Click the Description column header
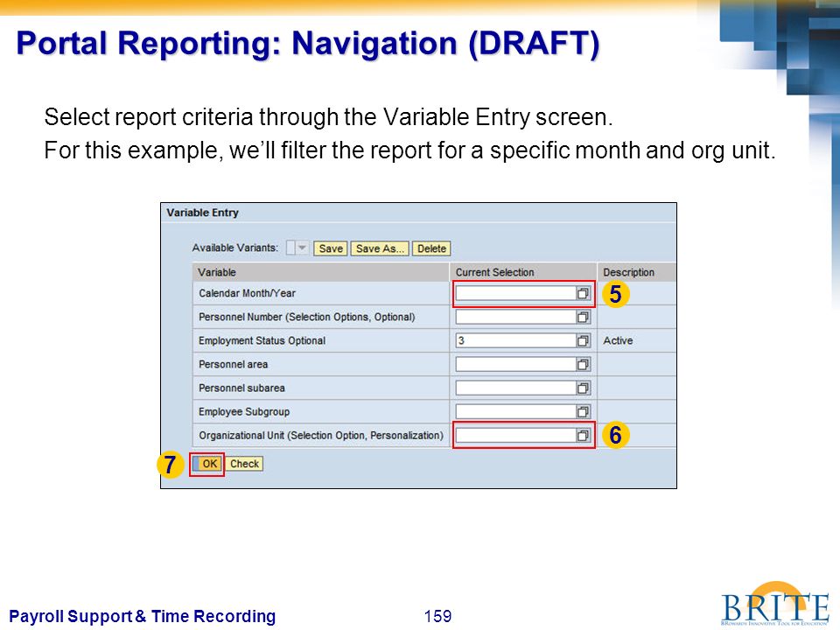 click(637, 272)
